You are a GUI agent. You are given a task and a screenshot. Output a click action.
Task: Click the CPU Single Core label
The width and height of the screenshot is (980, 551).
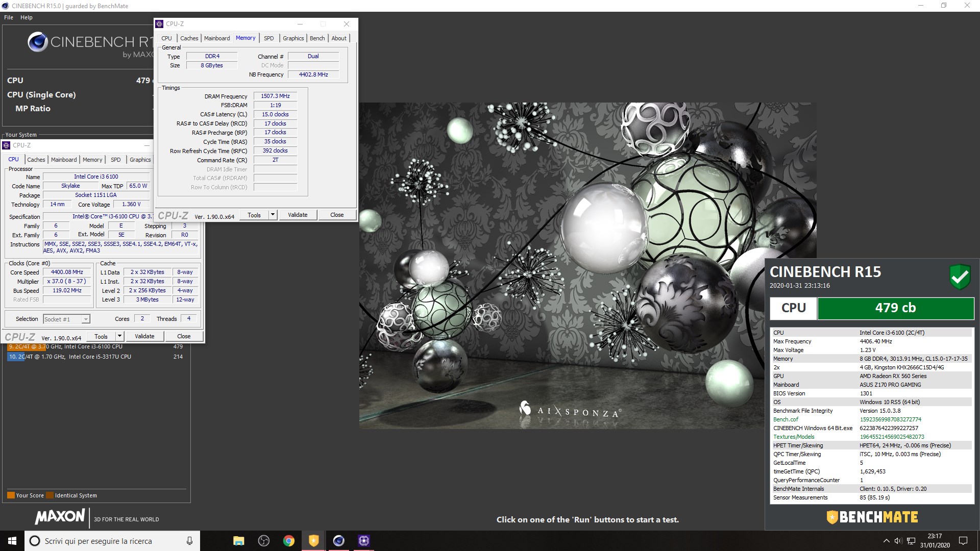coord(41,95)
